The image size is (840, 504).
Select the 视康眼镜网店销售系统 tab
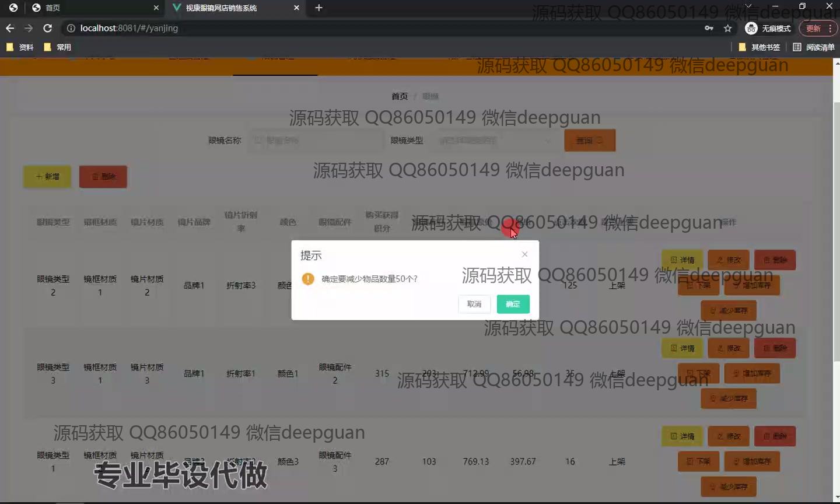233,8
